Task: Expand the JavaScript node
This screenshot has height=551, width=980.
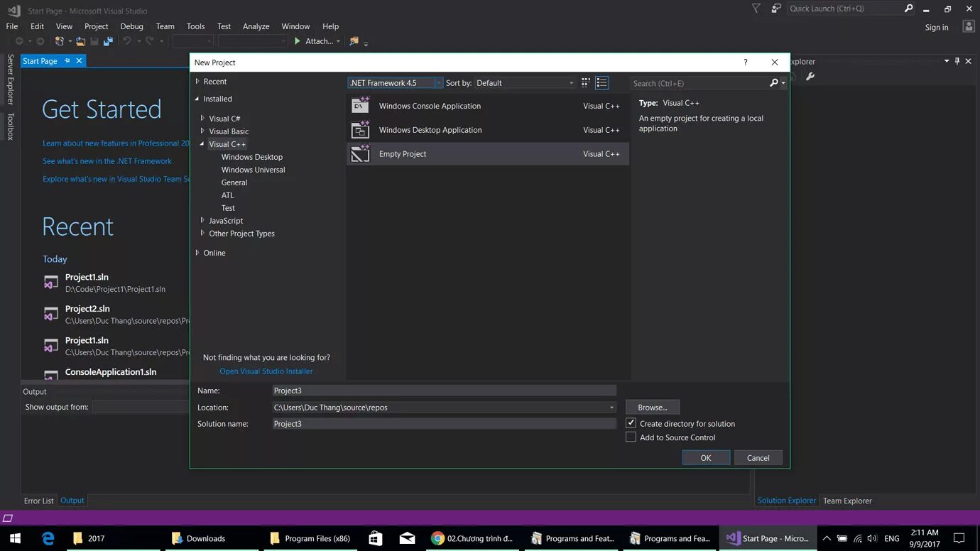Action: 202,221
